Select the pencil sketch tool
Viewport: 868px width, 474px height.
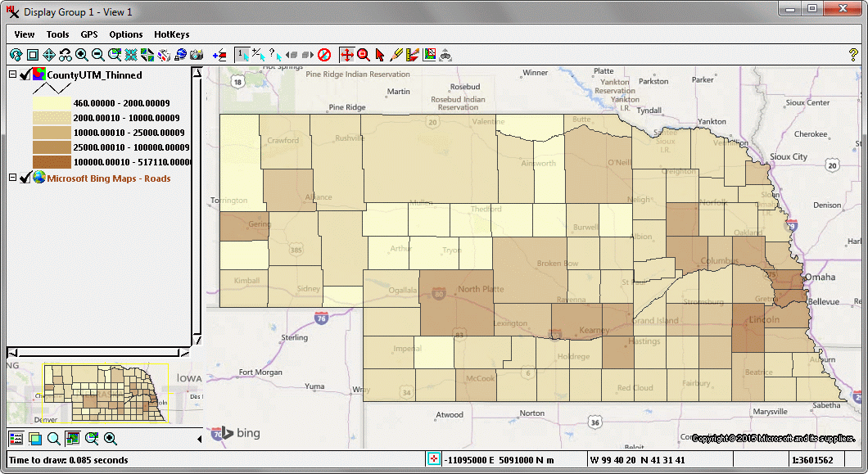click(396, 55)
